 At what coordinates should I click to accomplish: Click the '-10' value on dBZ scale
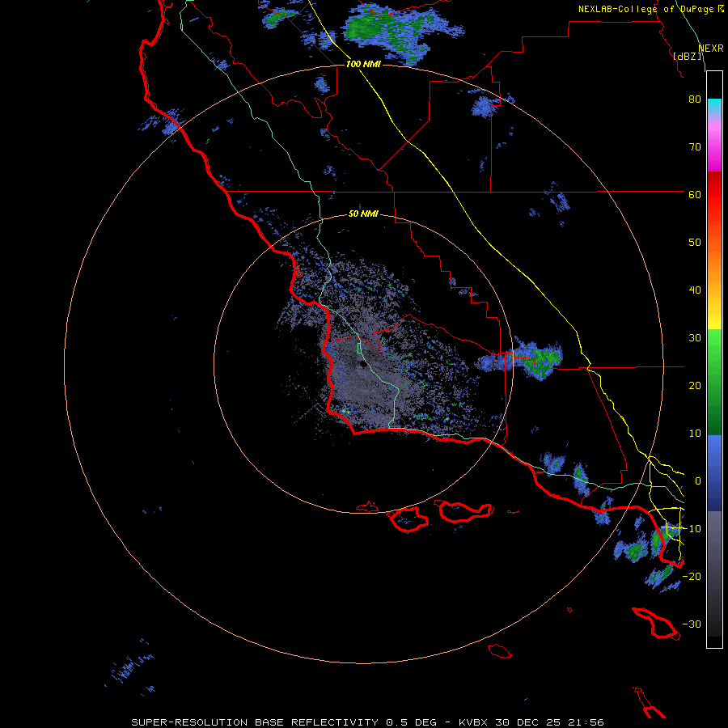pyautogui.click(x=692, y=529)
